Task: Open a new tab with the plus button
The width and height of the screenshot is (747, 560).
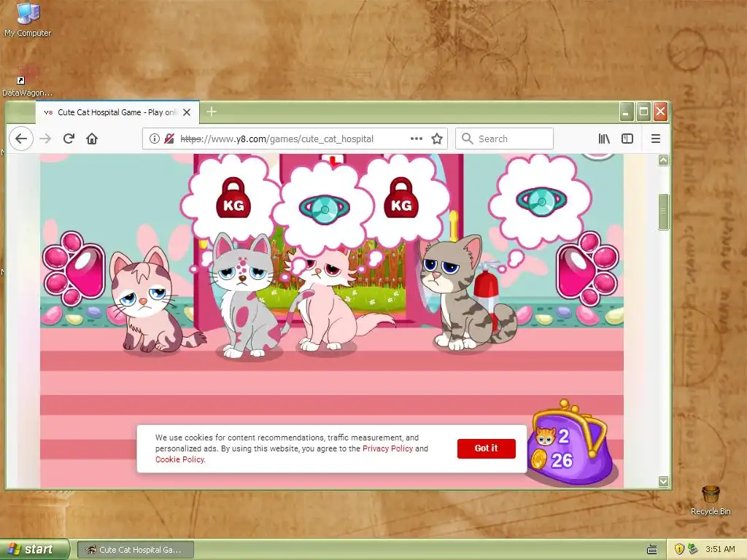Action: (212, 112)
